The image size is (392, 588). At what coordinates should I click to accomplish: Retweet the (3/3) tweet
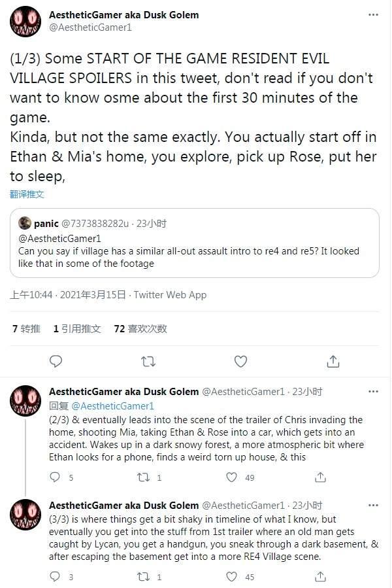143,577
